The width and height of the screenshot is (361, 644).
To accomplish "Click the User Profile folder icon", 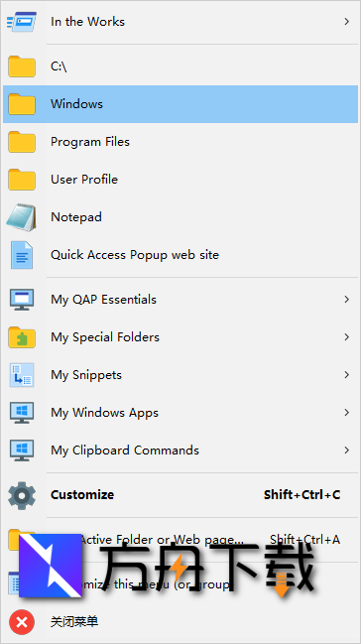I will (22, 180).
